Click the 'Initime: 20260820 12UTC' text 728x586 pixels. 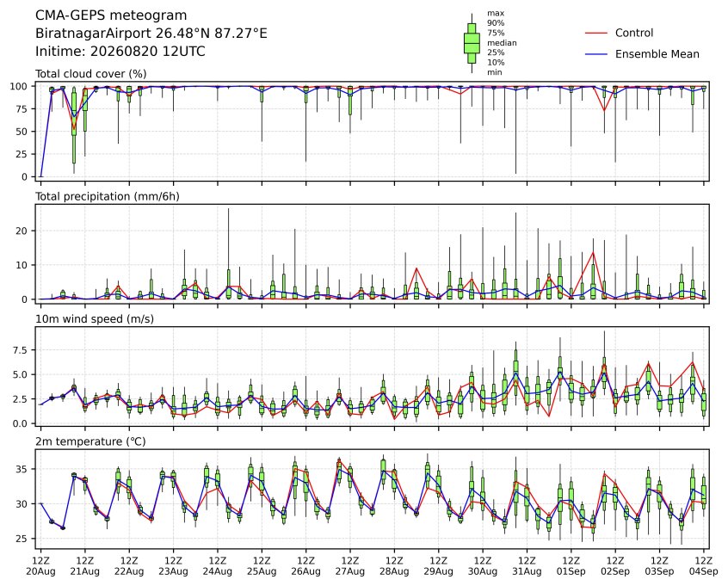tap(120, 51)
